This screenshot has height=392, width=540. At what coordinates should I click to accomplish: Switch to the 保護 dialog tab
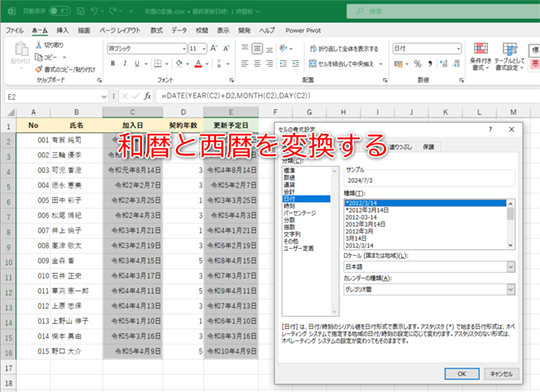[x=428, y=147]
